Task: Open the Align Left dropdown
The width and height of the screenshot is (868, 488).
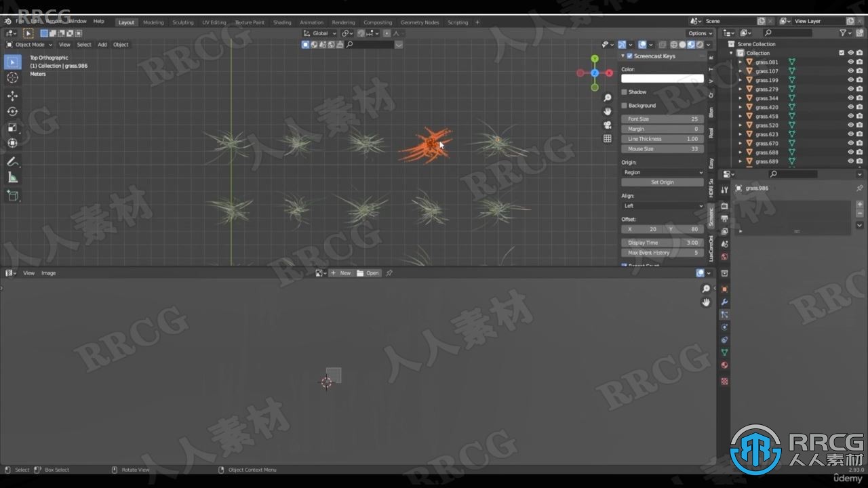Action: click(663, 206)
